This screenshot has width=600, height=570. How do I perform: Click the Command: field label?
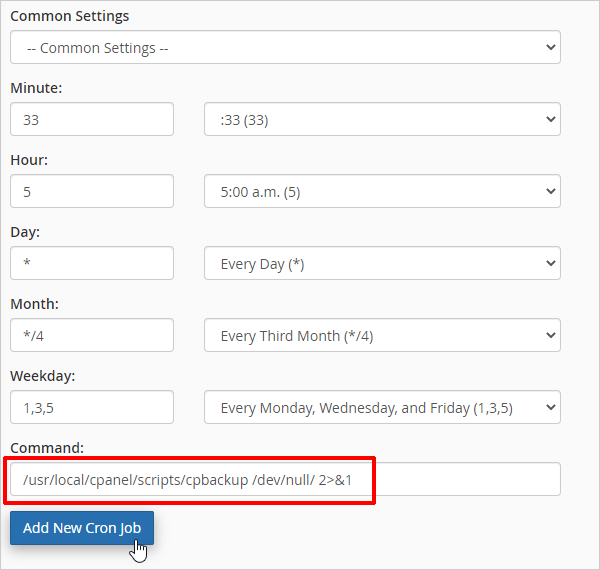click(47, 448)
